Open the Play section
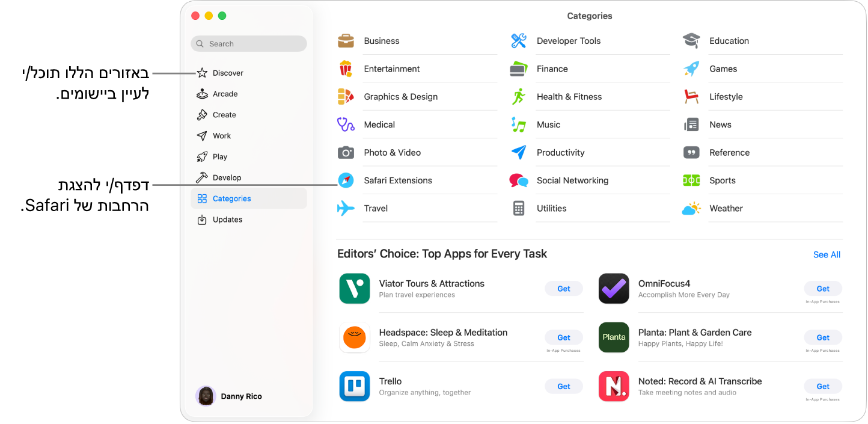 tap(248, 157)
